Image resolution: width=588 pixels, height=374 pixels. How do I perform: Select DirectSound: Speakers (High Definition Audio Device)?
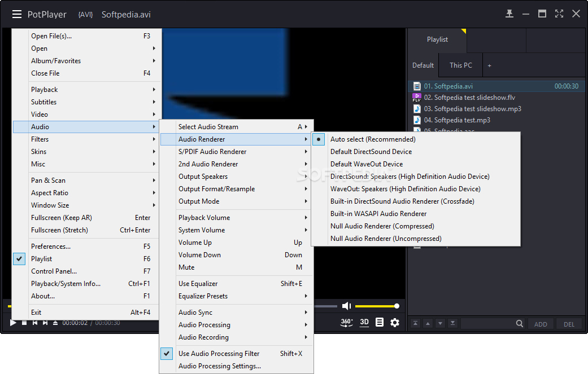(x=416, y=177)
